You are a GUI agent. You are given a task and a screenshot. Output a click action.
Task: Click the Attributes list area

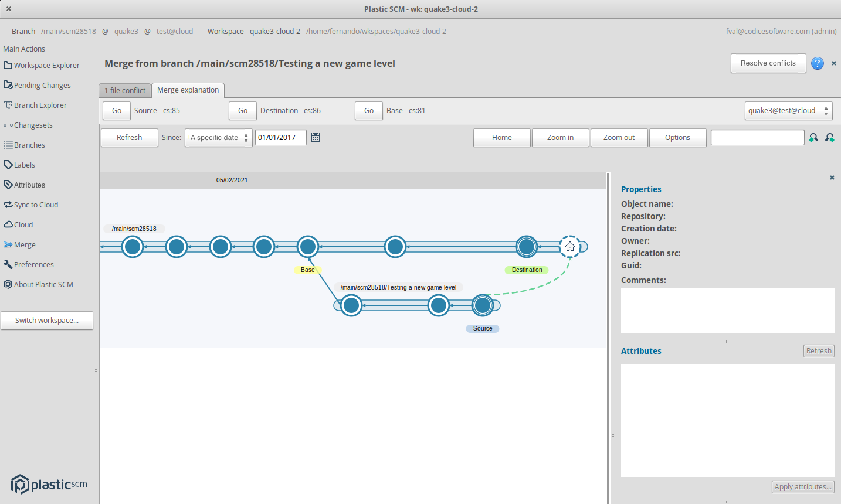(728, 420)
